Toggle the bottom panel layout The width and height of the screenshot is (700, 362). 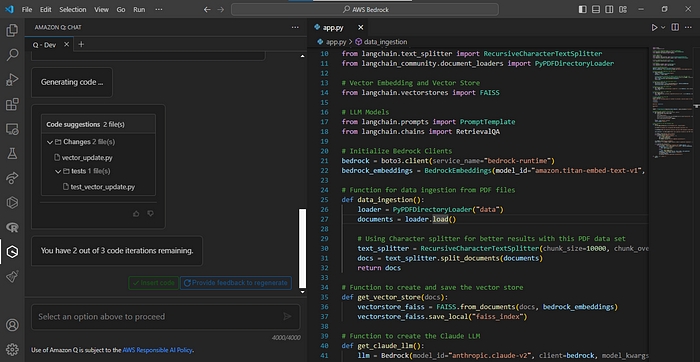point(596,9)
